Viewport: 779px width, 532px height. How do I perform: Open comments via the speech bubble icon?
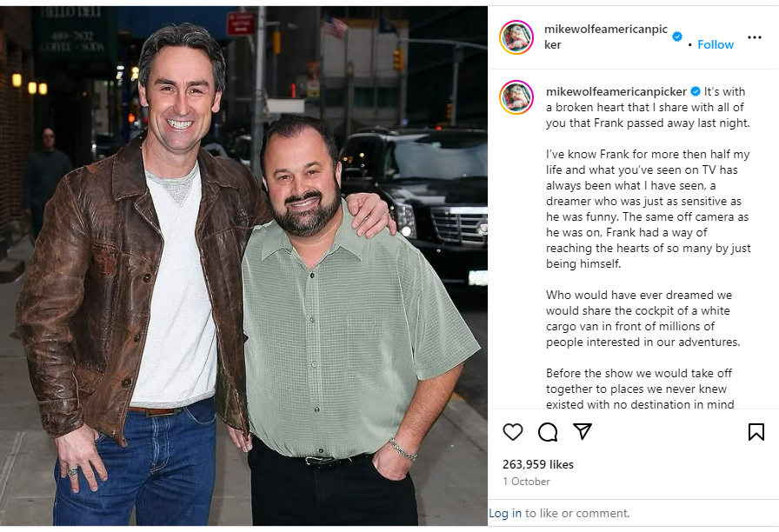pyautogui.click(x=548, y=432)
